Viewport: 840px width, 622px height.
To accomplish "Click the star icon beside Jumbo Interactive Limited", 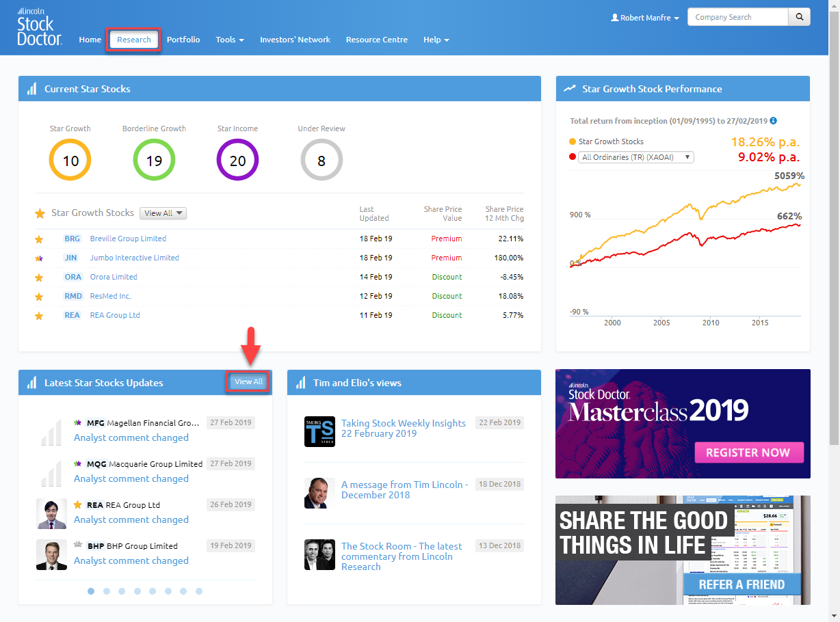I will [x=39, y=258].
